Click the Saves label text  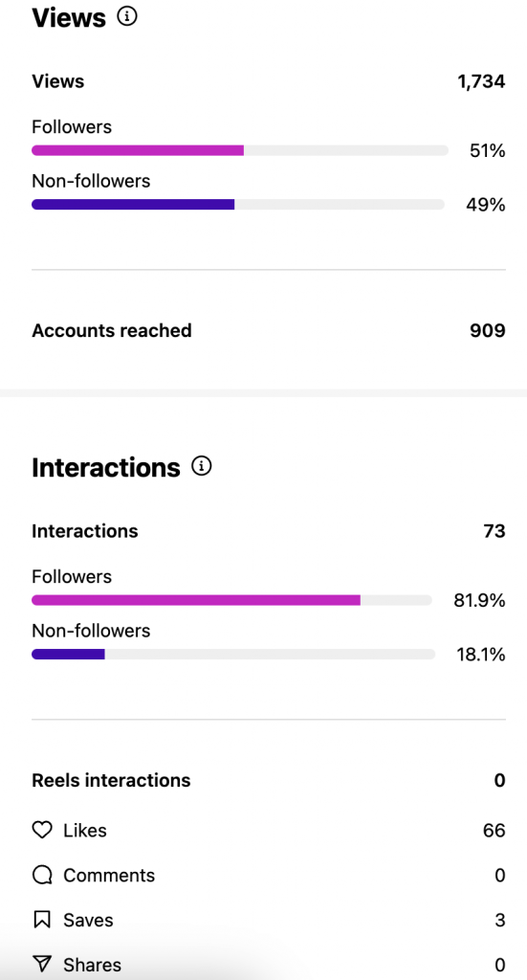[88, 920]
